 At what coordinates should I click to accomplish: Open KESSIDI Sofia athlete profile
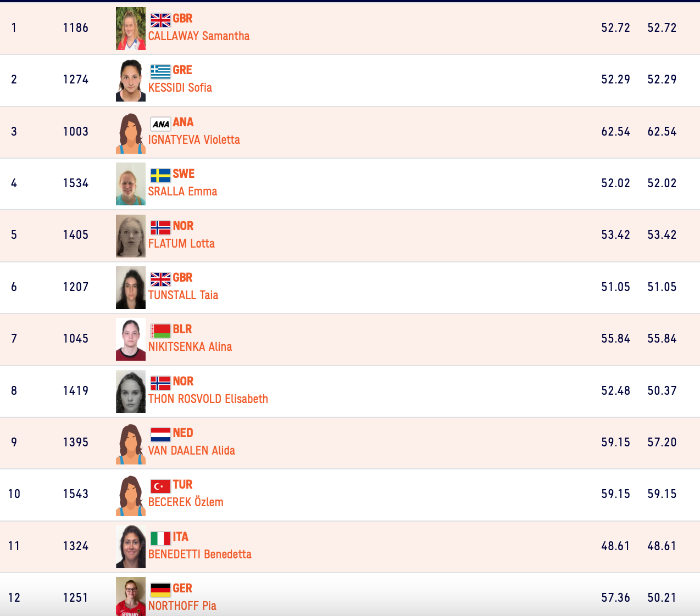pos(180,88)
